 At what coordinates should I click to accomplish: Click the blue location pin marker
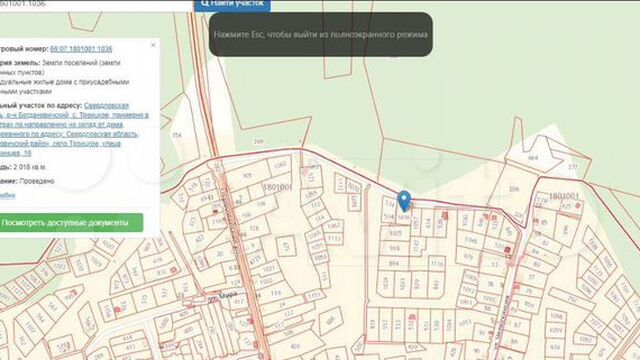[x=404, y=201]
